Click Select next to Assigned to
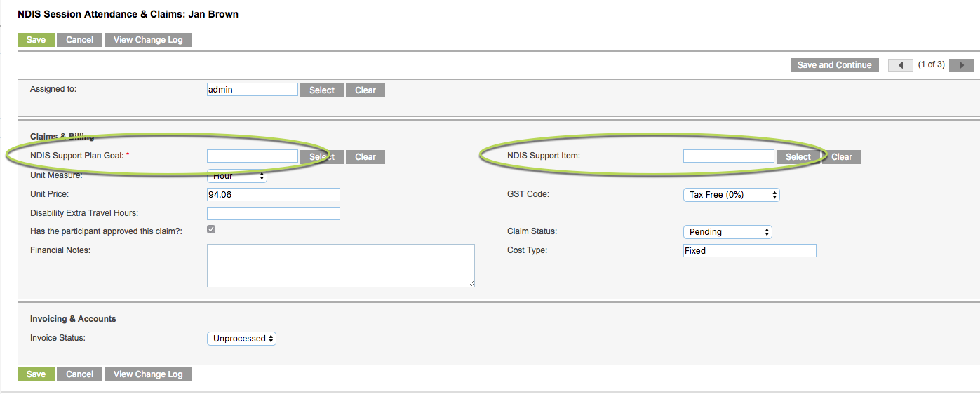Viewport: 980px width, 394px height. [322, 90]
